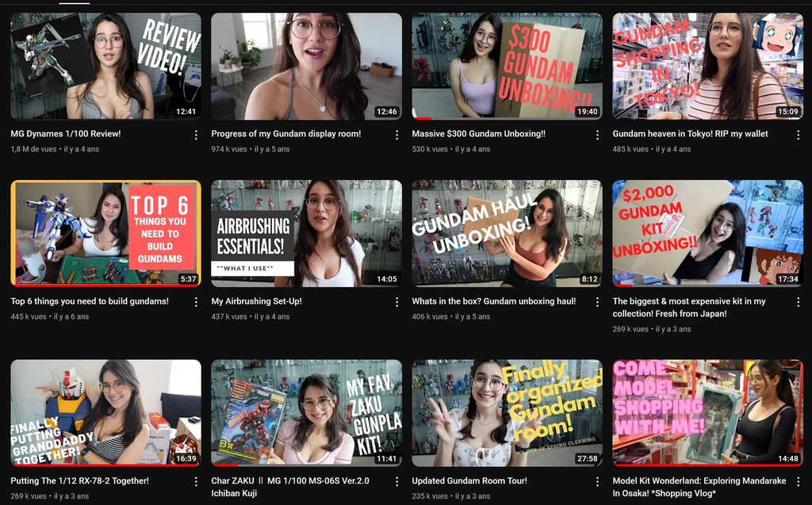Viewport: 812px width, 505px height.
Task: Open three-dot menu for Top 6 things video
Action: coord(196,303)
